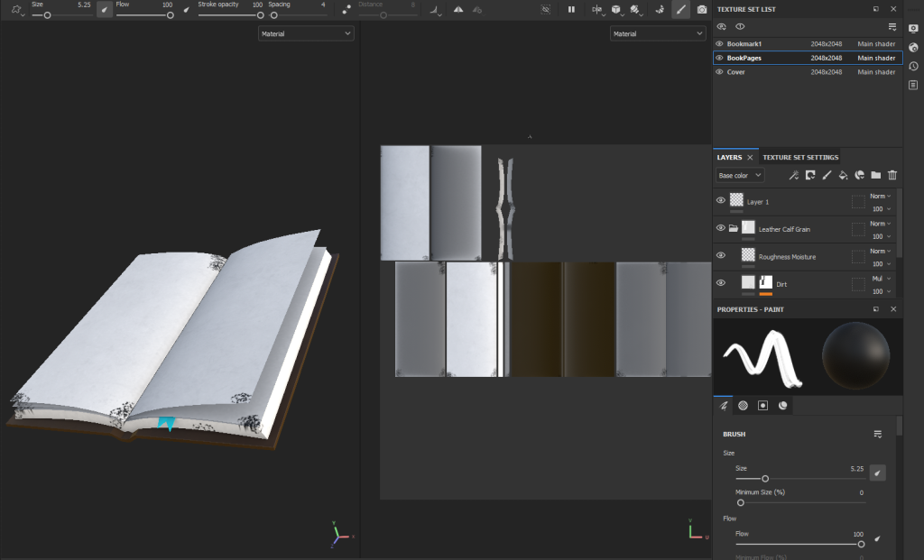
Task: Hide the Layer 1 layer
Action: (720, 201)
